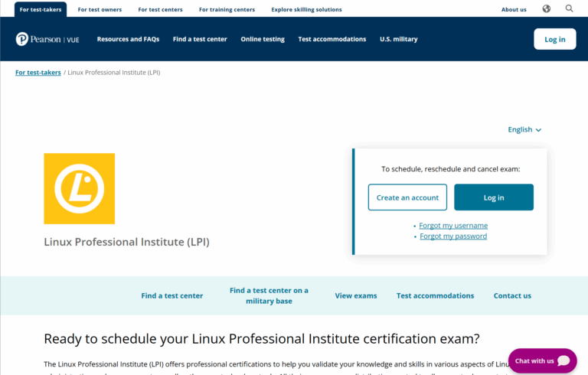Image resolution: width=588 pixels, height=375 pixels.
Task: Click Find a test center in navbar
Action: coord(200,39)
